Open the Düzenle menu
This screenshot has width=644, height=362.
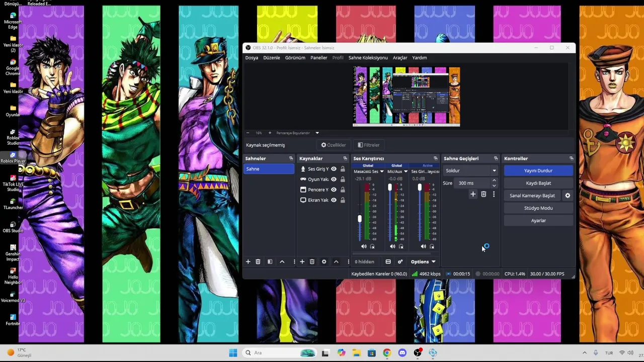click(272, 57)
